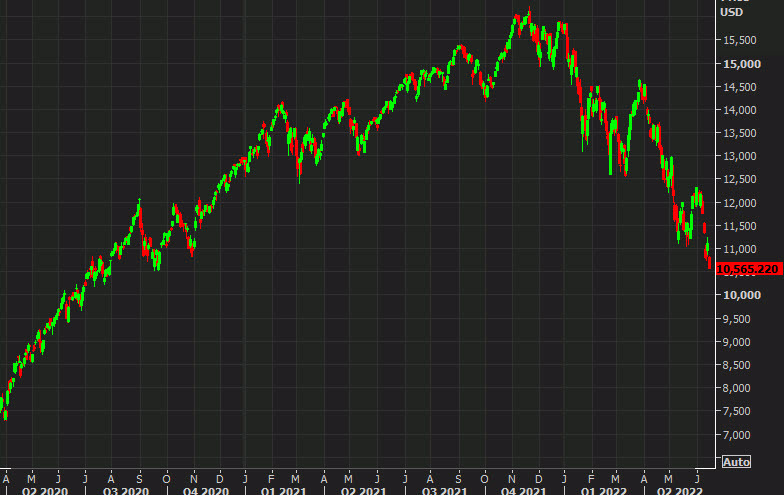Select the Q3 2020 quarter label
Viewport: 784px width, 495px height.
tap(126, 490)
